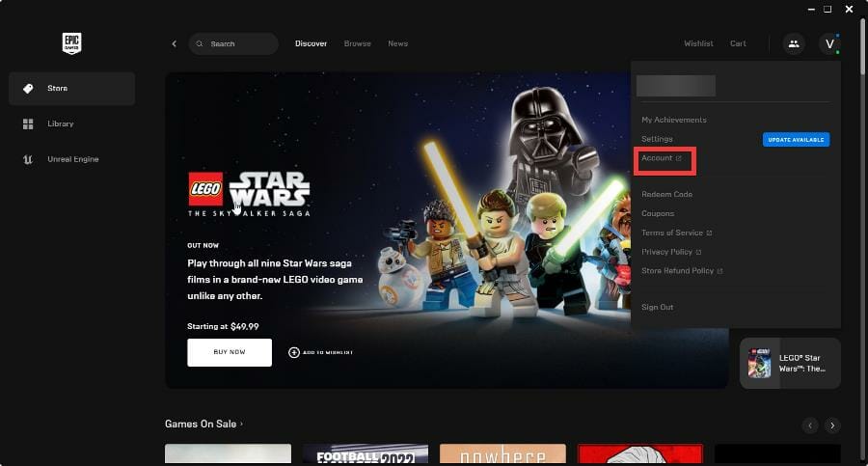The height and width of the screenshot is (466, 868).
Task: Click the V profile avatar
Action: [829, 43]
